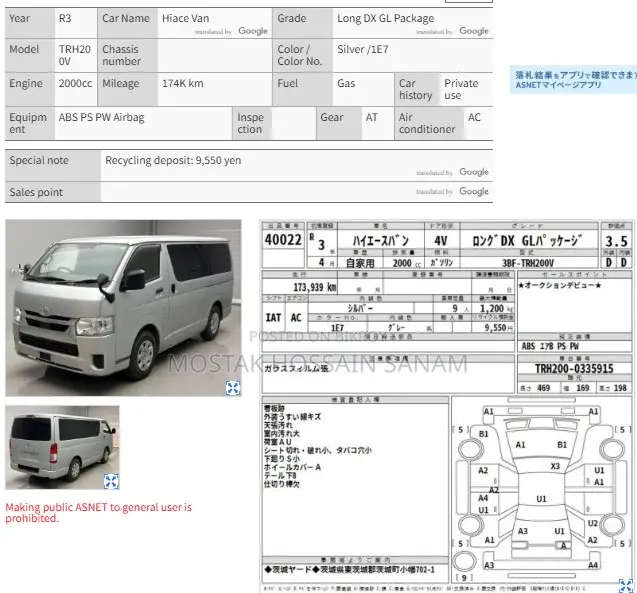This screenshot has height=593, width=637.
Task: Click the 'Chassis number' label cell
Action: [x=128, y=55]
